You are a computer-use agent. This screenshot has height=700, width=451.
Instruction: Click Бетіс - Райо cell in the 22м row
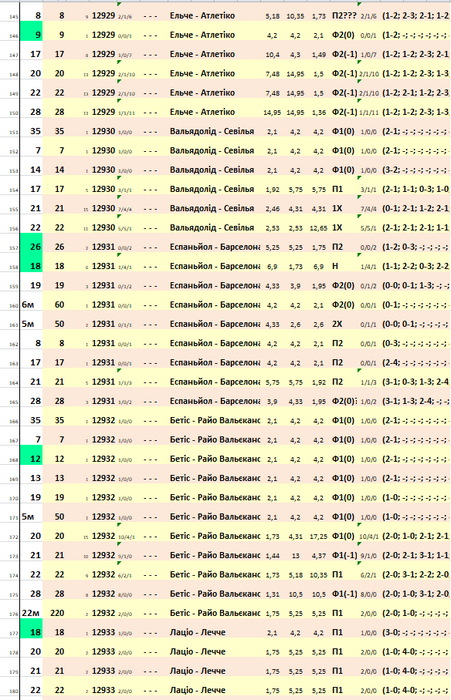214,613
